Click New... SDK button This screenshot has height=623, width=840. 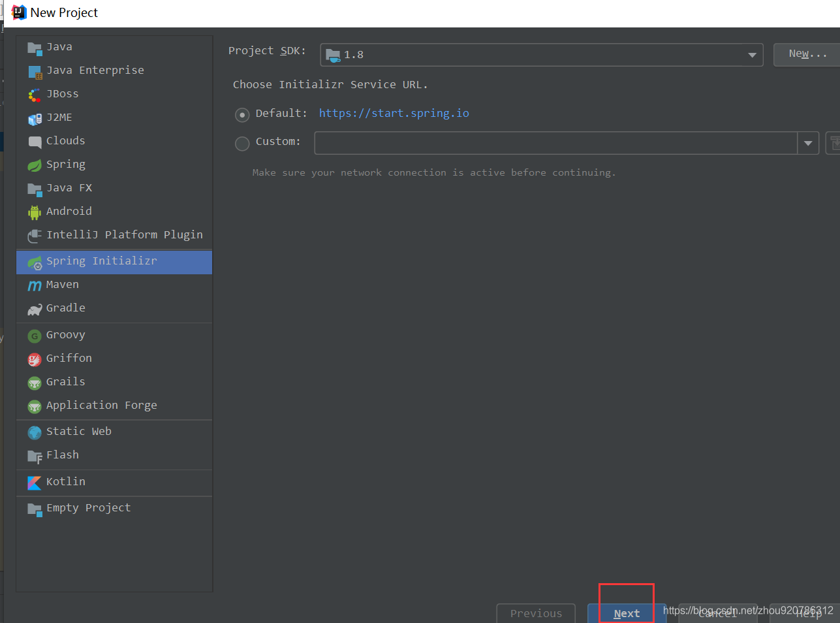(807, 54)
